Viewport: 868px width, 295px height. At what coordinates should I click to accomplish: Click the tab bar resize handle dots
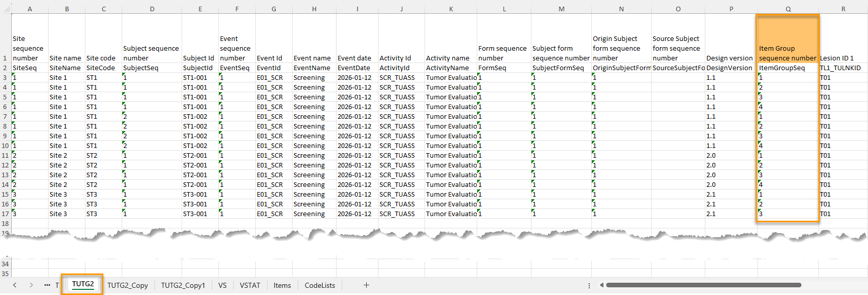point(589,285)
